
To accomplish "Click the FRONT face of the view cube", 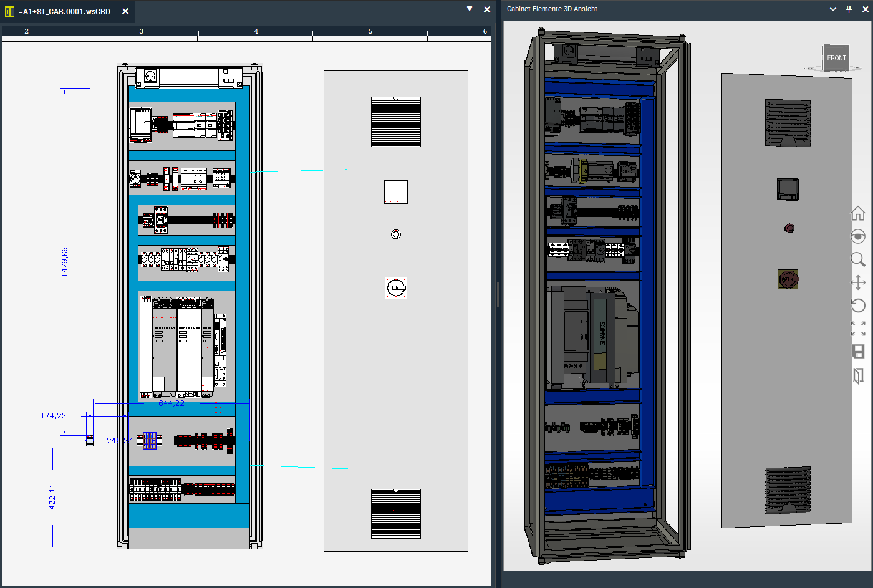I will (x=836, y=59).
